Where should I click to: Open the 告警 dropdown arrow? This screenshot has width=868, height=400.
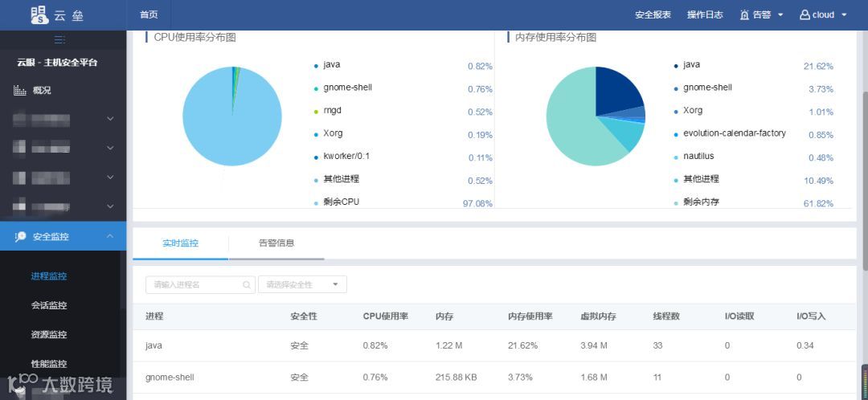[780, 15]
